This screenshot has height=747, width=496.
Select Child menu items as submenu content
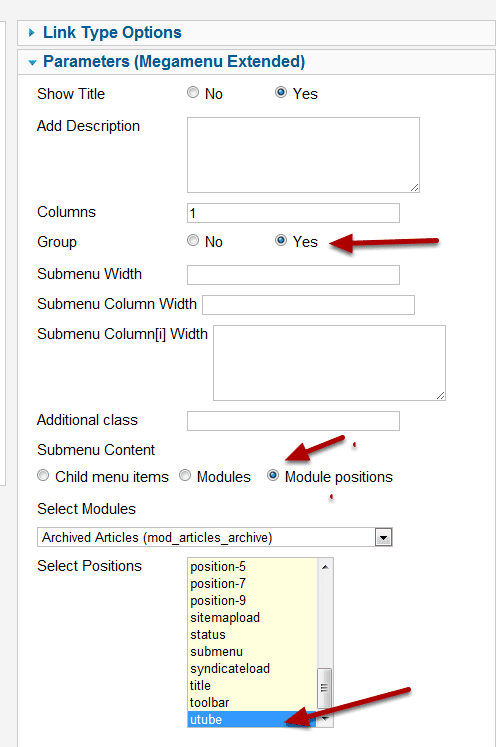43,475
